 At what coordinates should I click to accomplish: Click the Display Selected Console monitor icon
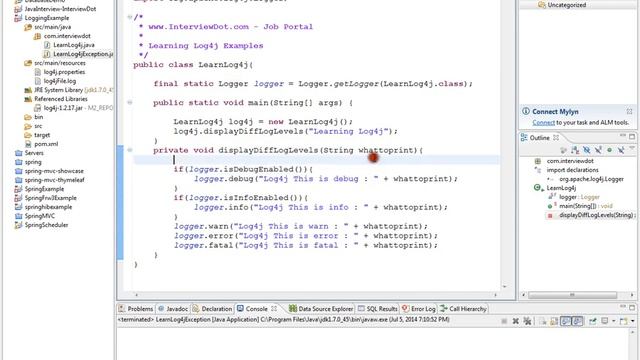pos(604,321)
